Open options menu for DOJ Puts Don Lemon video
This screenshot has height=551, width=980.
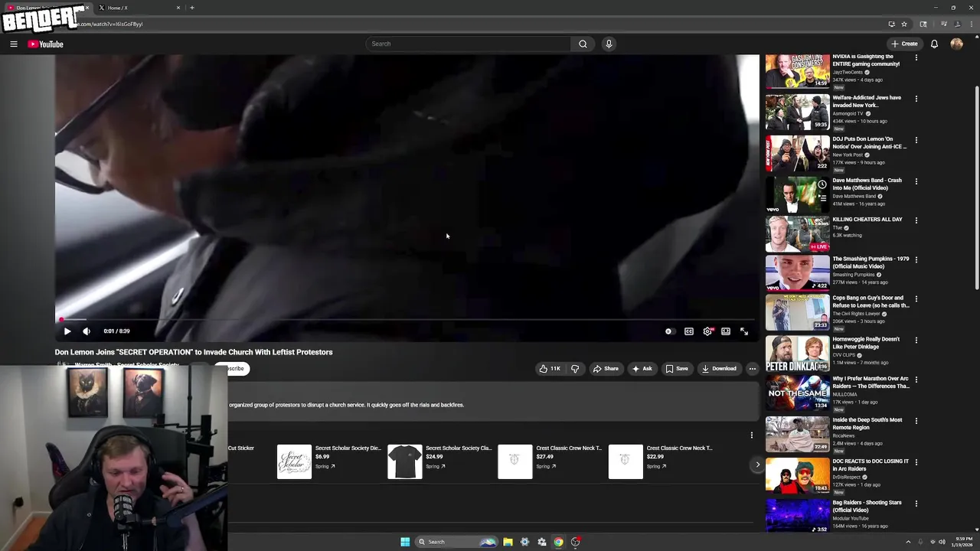(916, 140)
